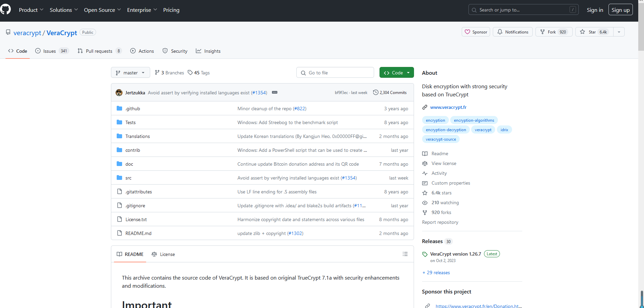Switch to the Issues tab

52,51
